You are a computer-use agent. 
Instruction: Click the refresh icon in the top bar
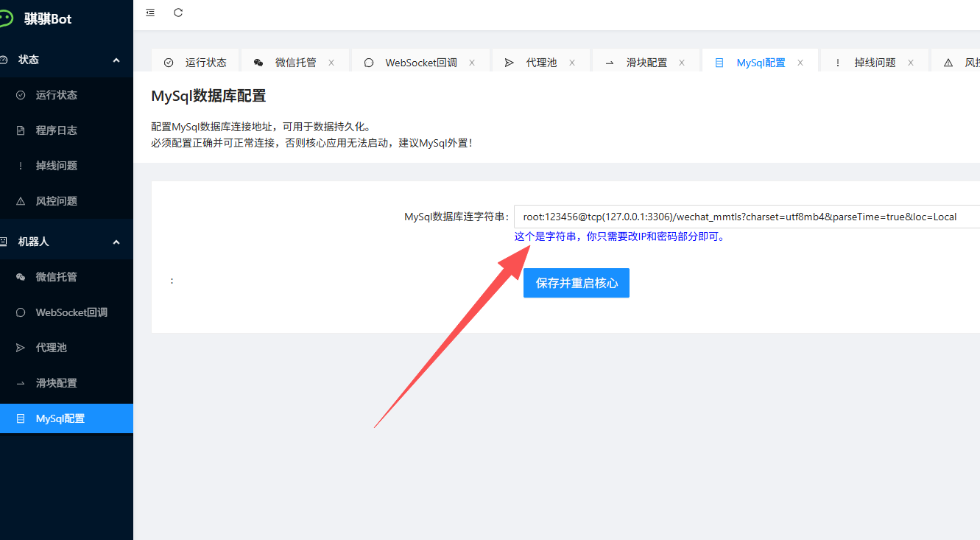tap(178, 13)
